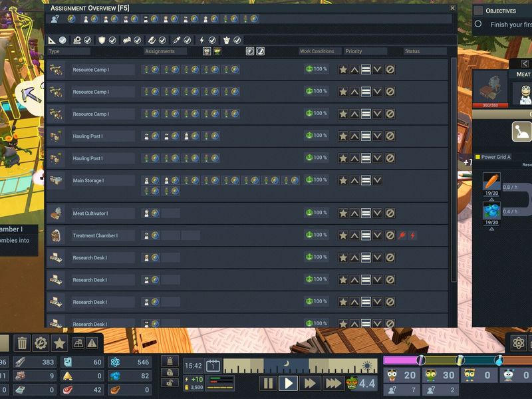
Task: Toggle equal priority on Meat Cultivator I
Action: (x=366, y=213)
